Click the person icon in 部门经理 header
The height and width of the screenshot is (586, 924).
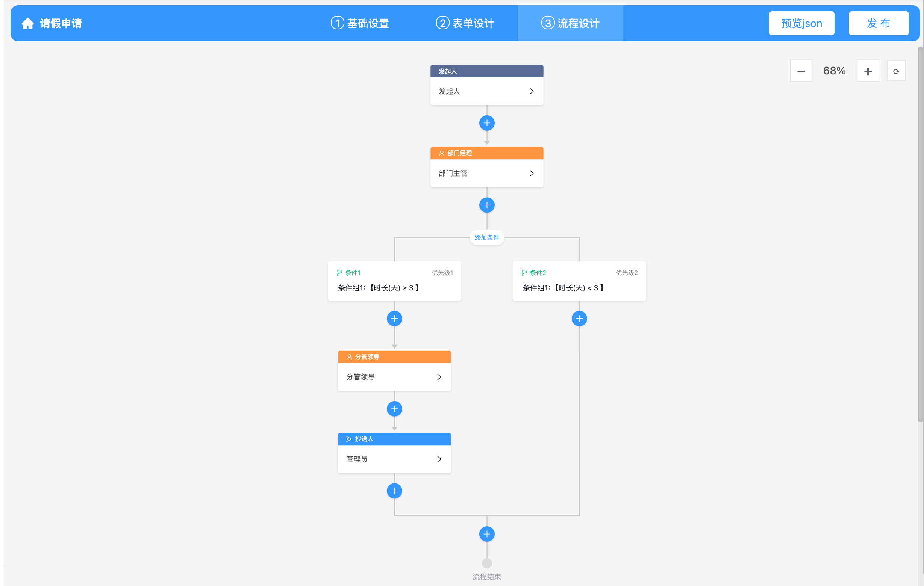click(x=442, y=153)
